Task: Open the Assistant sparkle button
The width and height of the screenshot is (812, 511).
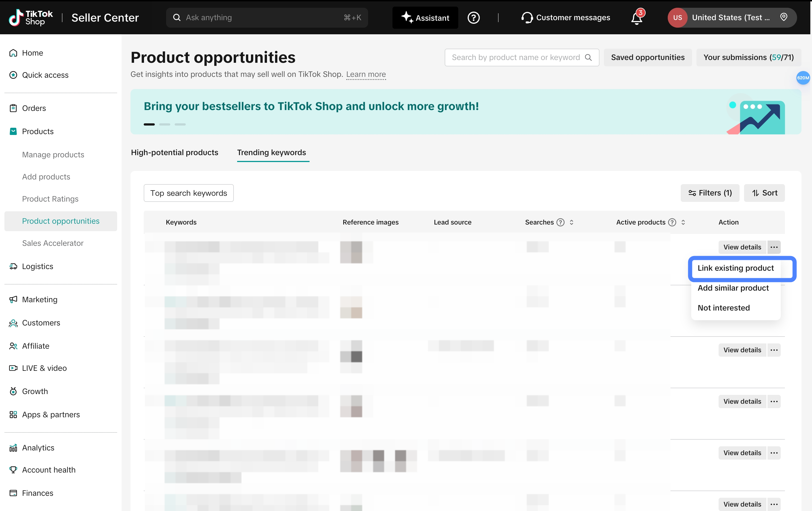Action: click(x=425, y=17)
